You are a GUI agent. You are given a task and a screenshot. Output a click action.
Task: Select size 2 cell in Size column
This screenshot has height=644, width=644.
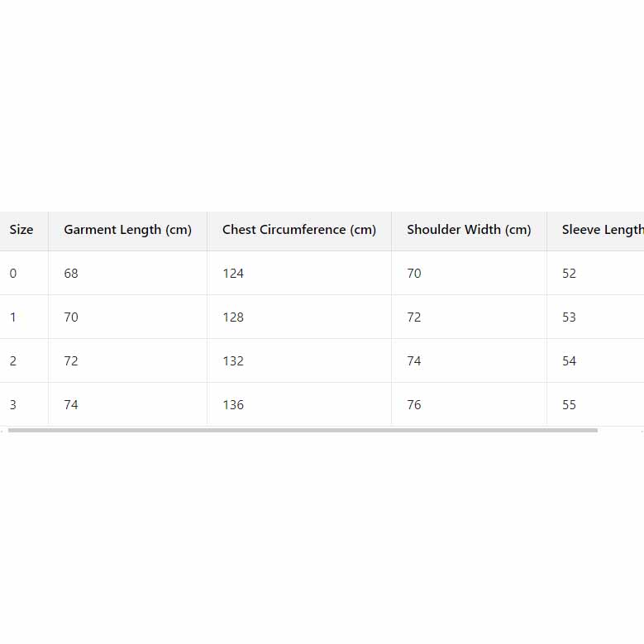(x=13, y=361)
